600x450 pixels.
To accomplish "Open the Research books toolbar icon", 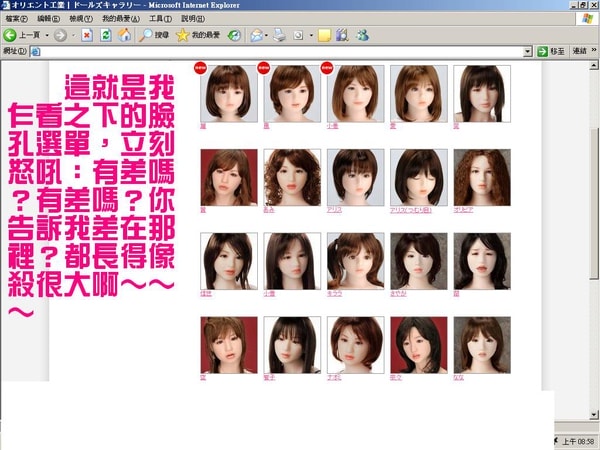I will point(342,35).
